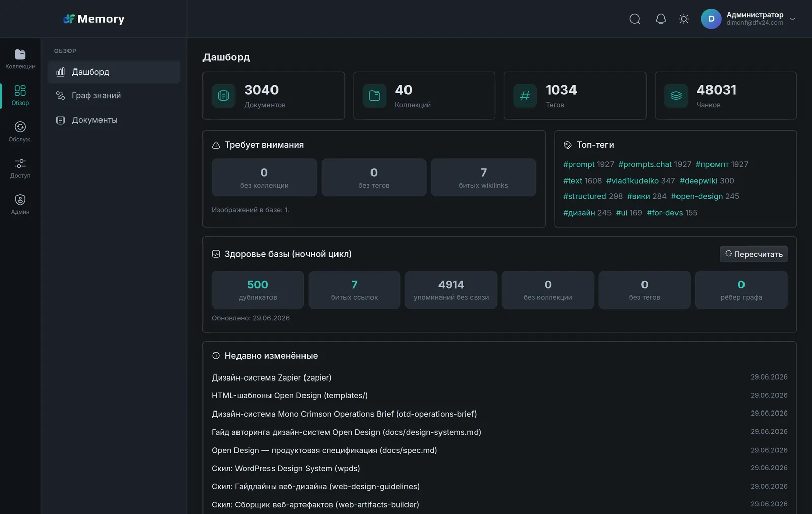Open Дизайн-система Zapier (zapier) document
The height and width of the screenshot is (514, 812).
272,378
